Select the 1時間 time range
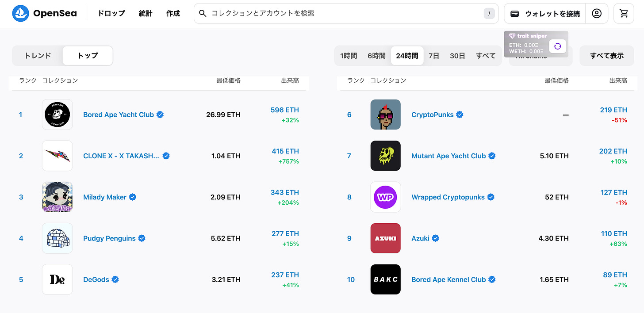Image resolution: width=644 pixels, height=313 pixels. [x=349, y=56]
